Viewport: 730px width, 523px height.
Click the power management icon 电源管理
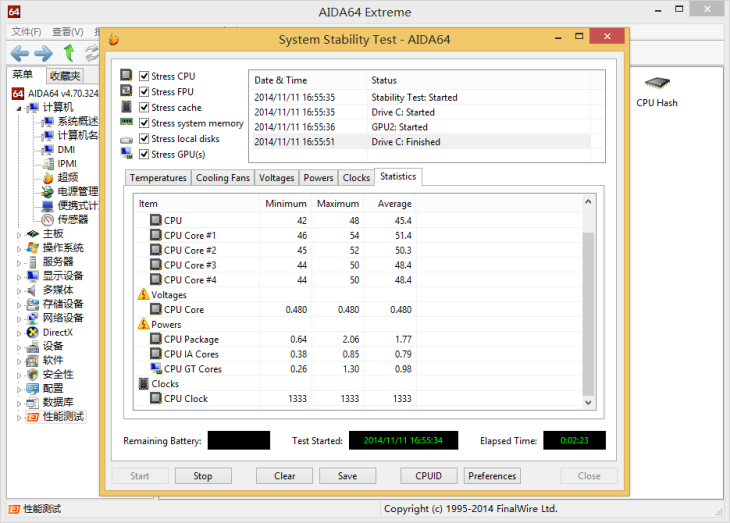pos(47,191)
